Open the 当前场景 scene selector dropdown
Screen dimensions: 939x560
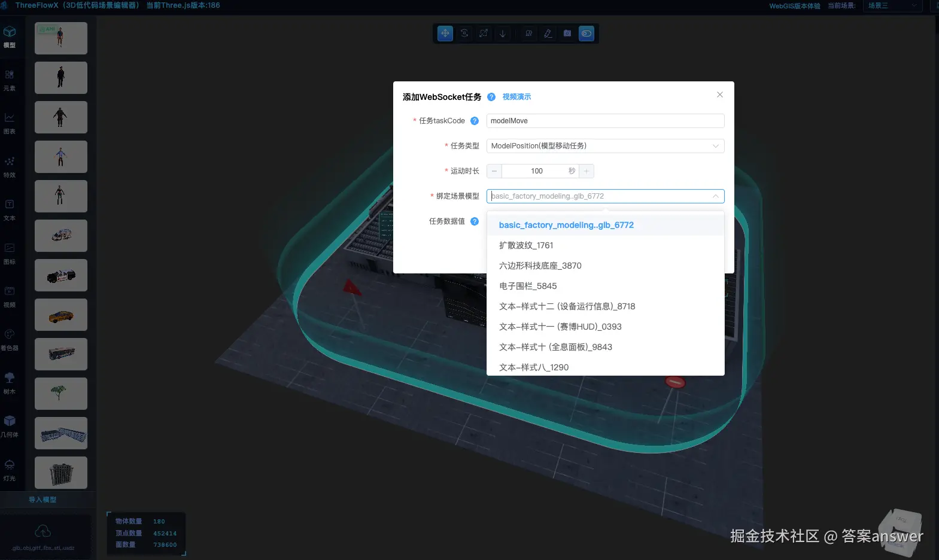pyautogui.click(x=892, y=6)
